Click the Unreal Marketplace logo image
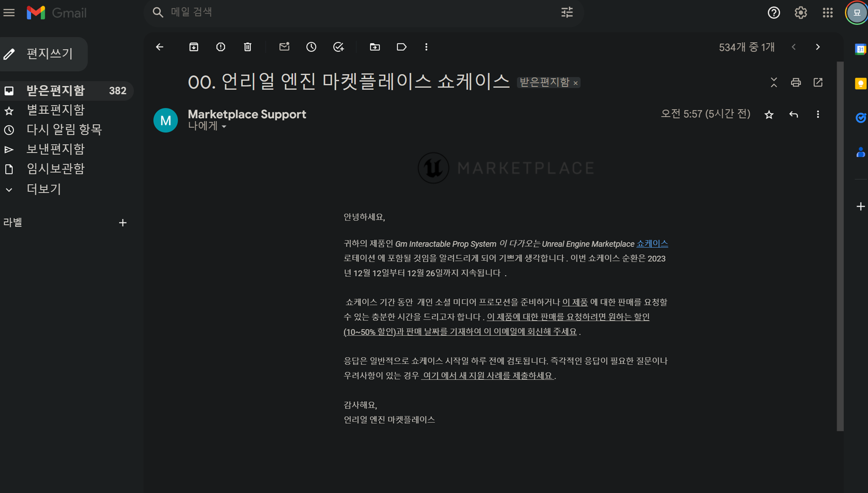The width and height of the screenshot is (868, 493). pos(506,168)
